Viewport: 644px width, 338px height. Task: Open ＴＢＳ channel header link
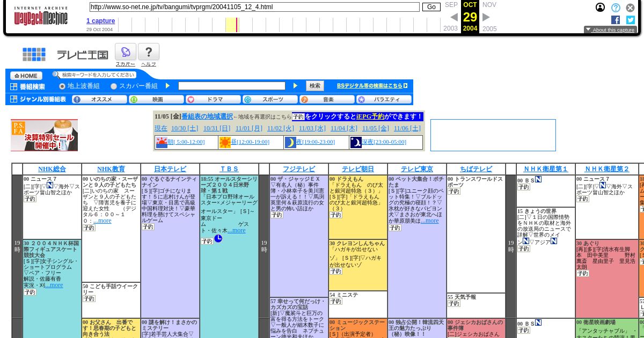[x=229, y=169]
